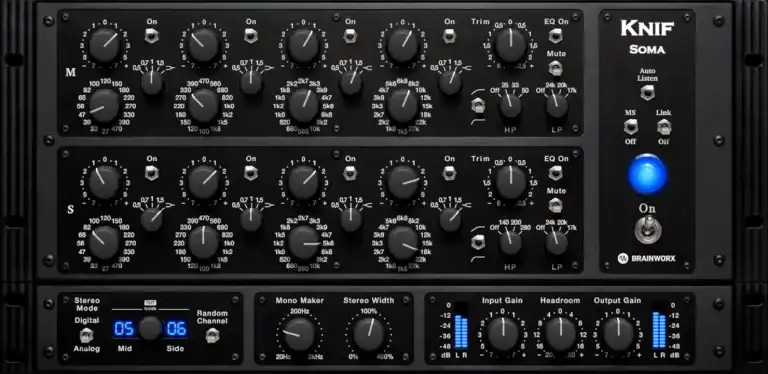The width and height of the screenshot is (768, 374).
Task: Click the M channel HP filter knob
Action: 511,106
